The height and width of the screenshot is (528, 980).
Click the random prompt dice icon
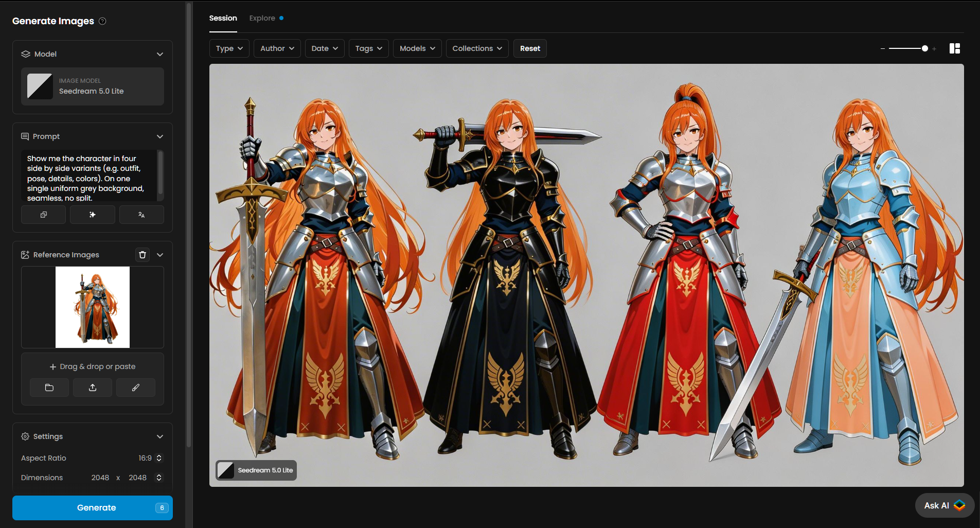[x=43, y=215]
